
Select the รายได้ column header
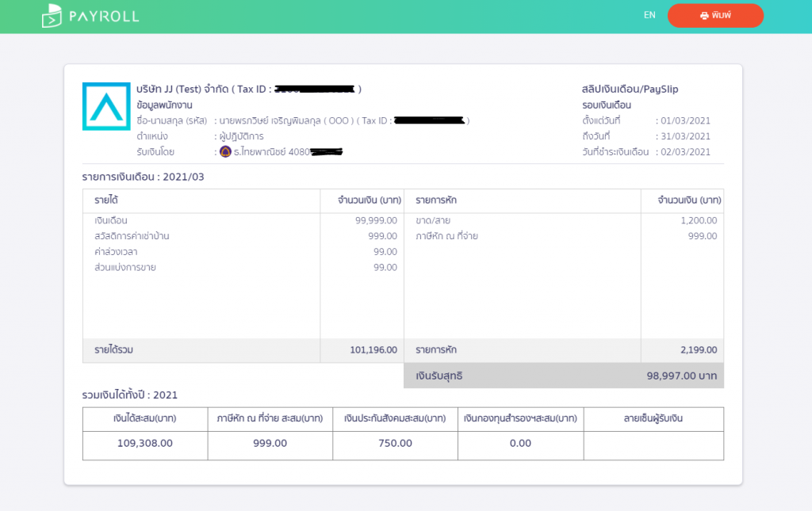107,200
